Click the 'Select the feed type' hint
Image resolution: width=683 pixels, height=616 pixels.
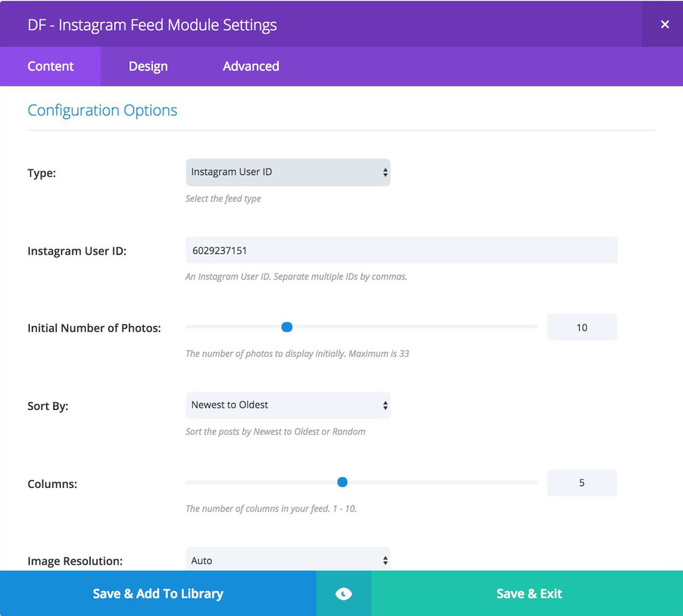pyautogui.click(x=223, y=199)
